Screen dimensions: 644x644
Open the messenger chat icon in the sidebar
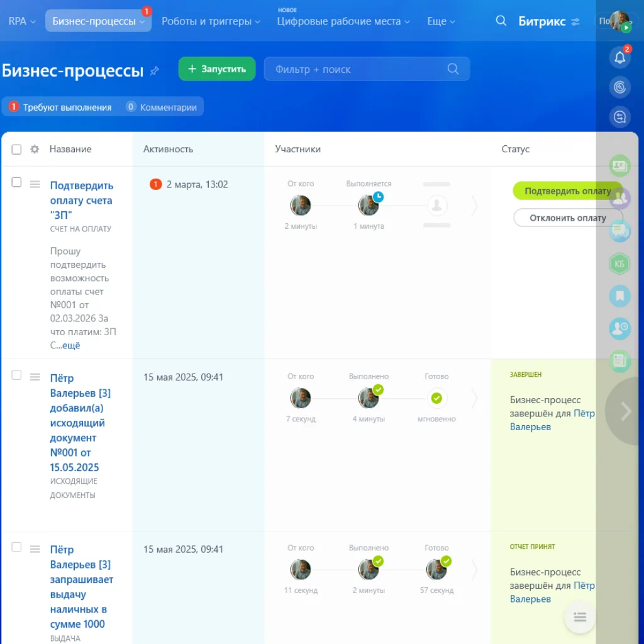tap(619, 231)
